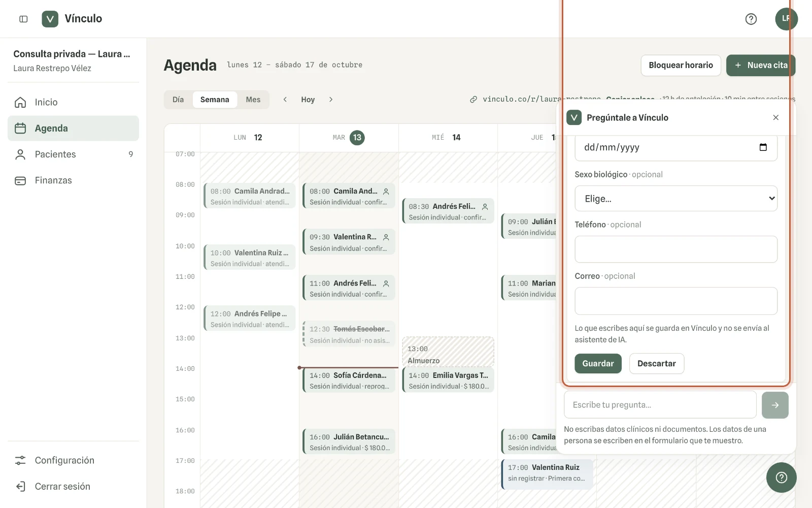Open Pacientes section
The height and width of the screenshot is (508, 812).
tap(73, 154)
